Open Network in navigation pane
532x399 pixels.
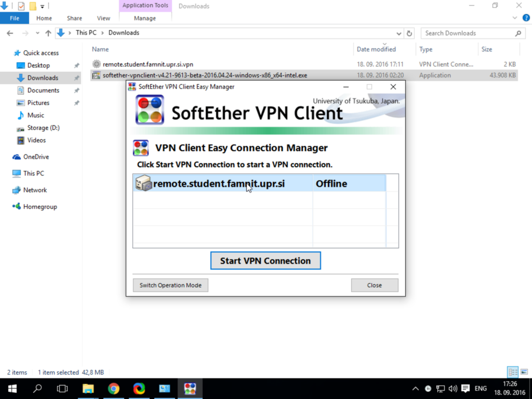[35, 190]
